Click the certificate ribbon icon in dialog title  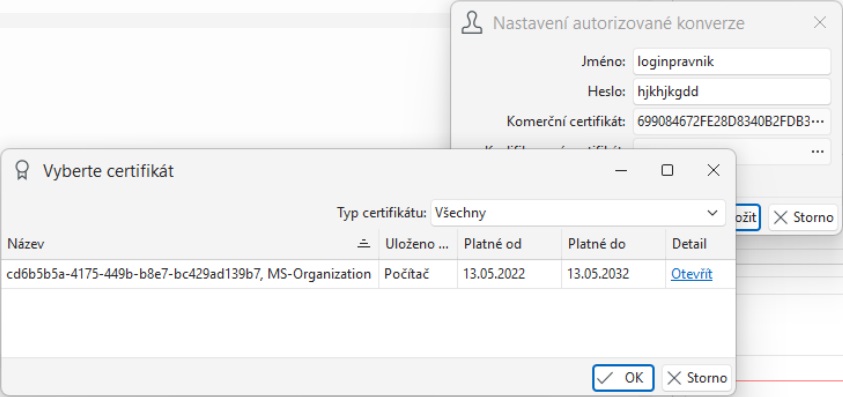click(22, 171)
